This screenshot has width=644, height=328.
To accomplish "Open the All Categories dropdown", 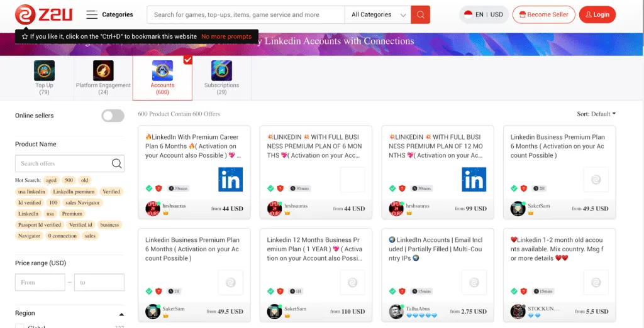I will pos(377,15).
